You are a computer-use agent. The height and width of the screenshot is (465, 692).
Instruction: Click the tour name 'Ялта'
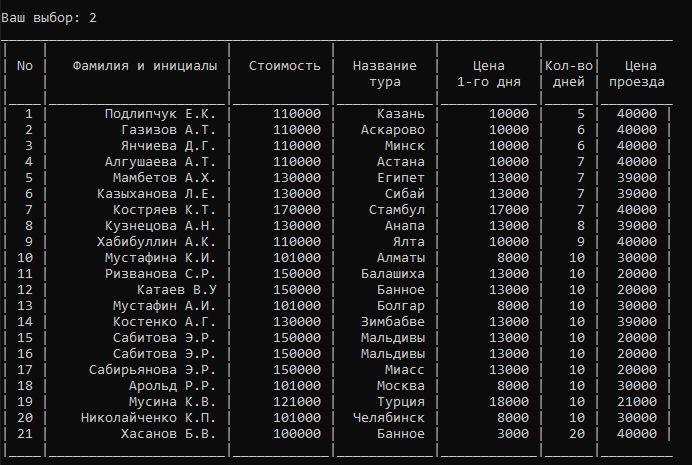point(409,242)
